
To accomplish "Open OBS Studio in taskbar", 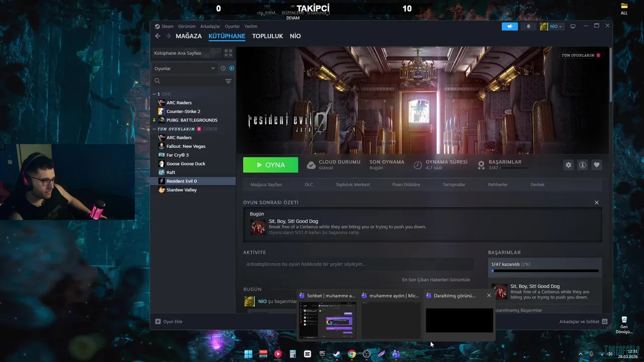I will coord(366,354).
